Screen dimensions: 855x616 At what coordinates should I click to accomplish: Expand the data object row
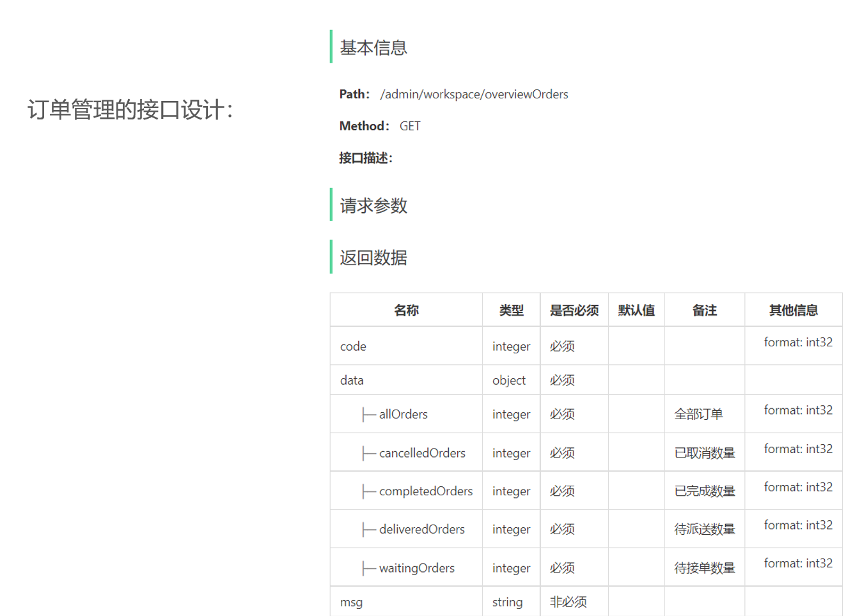(x=352, y=380)
